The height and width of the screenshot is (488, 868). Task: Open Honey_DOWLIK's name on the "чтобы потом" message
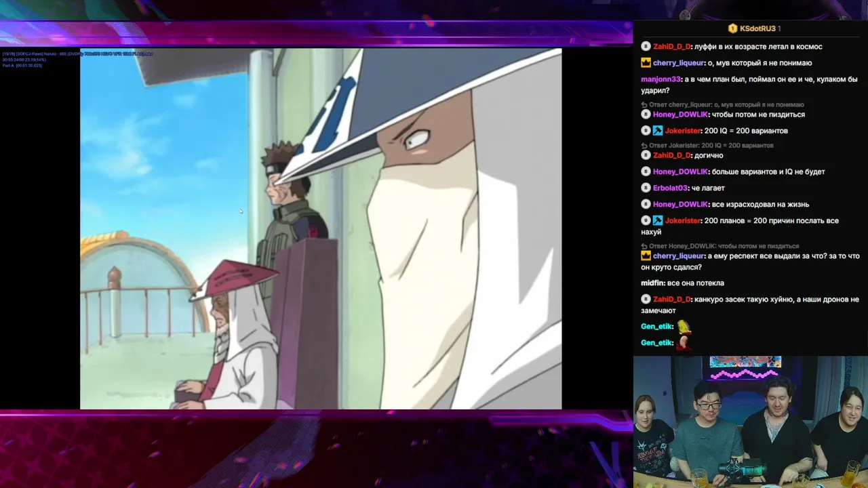coord(681,115)
